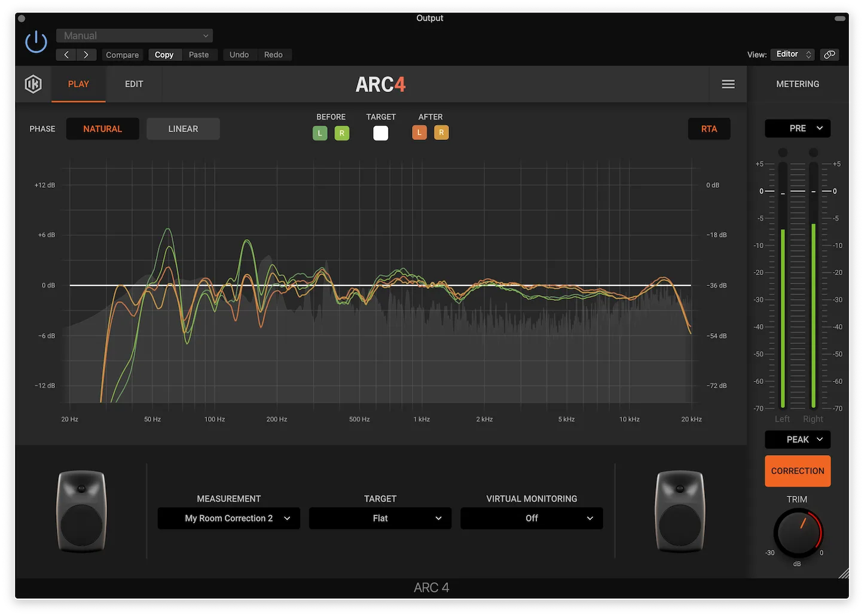Open the Virtual Monitoring Off dropdown
This screenshot has height=616, width=864.
tap(532, 519)
